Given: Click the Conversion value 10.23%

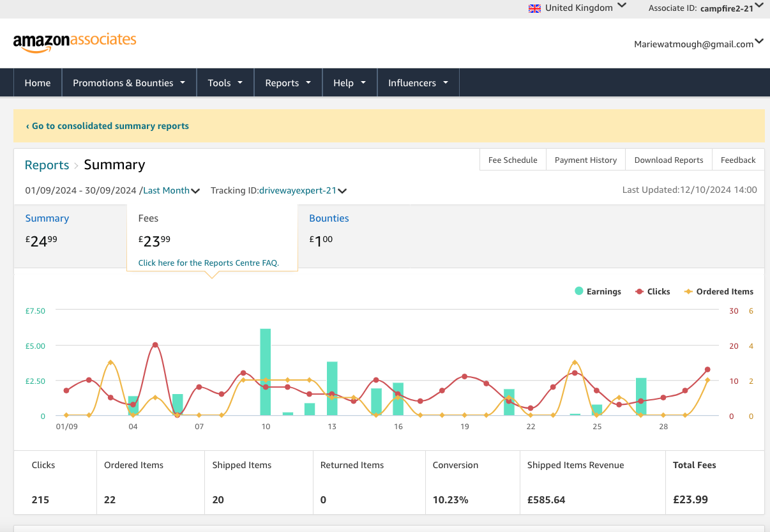Looking at the screenshot, I should [450, 499].
